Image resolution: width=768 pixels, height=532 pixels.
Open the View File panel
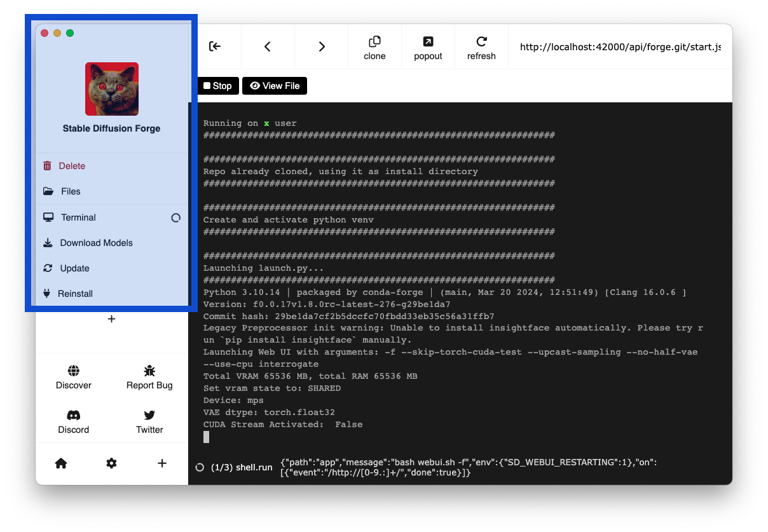tap(274, 85)
